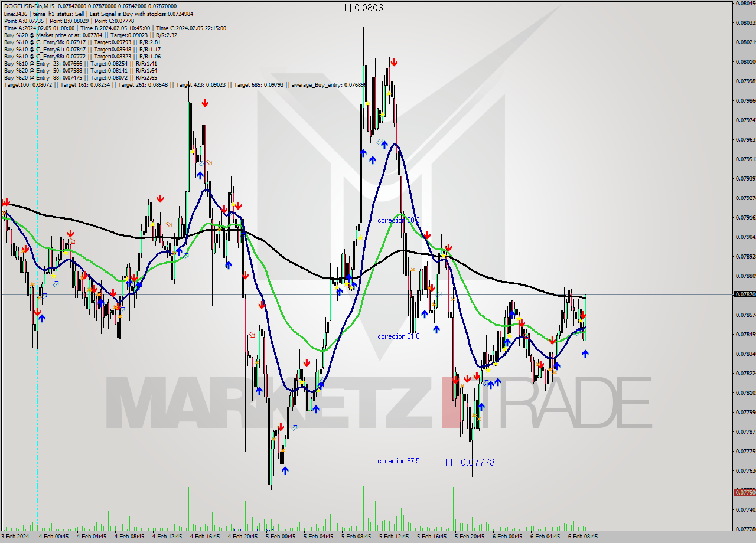Click the 0.07845 price axis label
This screenshot has width=756, height=543.
pyautogui.click(x=745, y=334)
